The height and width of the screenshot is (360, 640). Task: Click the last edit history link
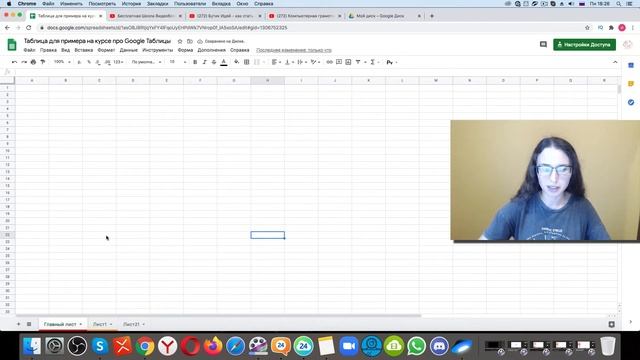tap(294, 50)
